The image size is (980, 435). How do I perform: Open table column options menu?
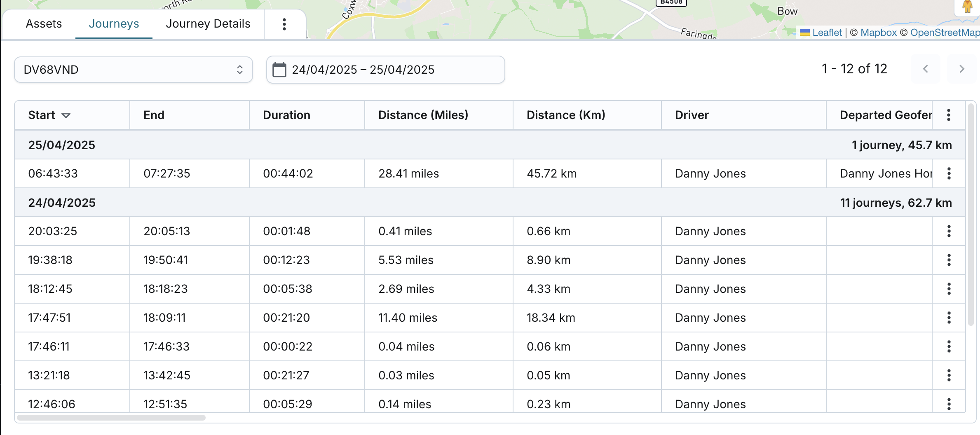(x=949, y=115)
